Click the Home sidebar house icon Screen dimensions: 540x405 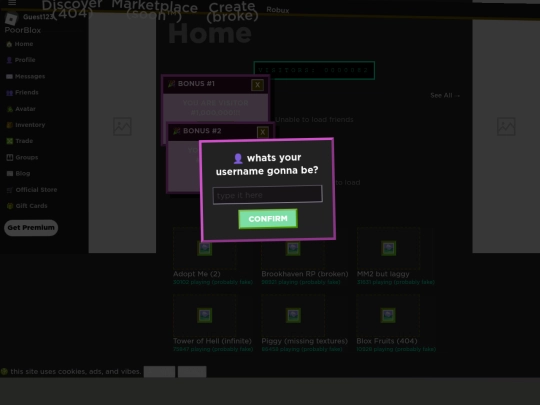click(x=9, y=44)
